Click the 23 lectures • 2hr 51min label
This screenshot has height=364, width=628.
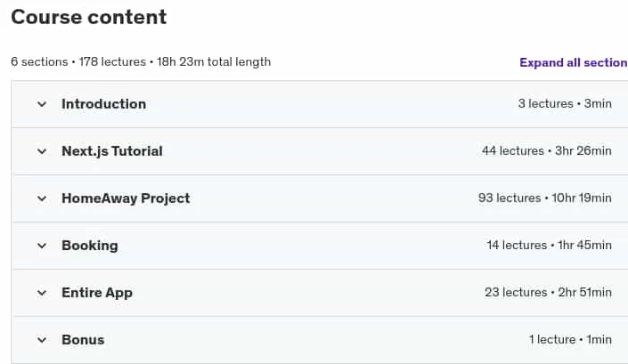[549, 293]
